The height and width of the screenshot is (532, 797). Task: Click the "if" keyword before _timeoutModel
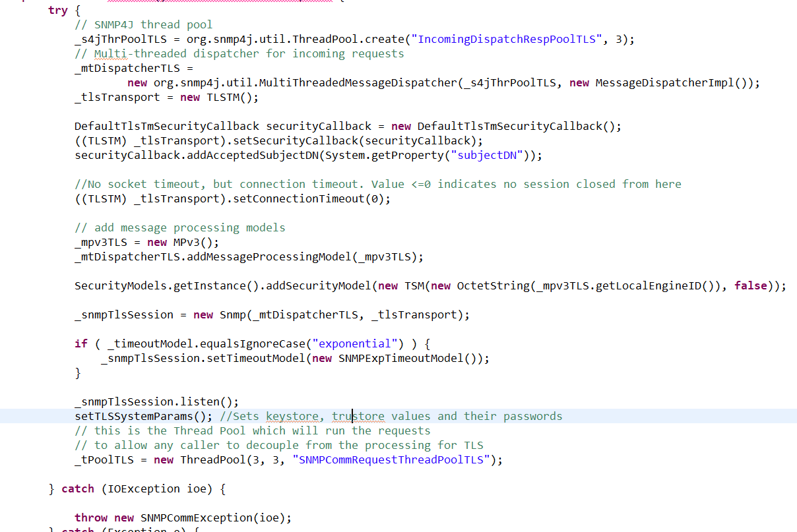tap(80, 343)
